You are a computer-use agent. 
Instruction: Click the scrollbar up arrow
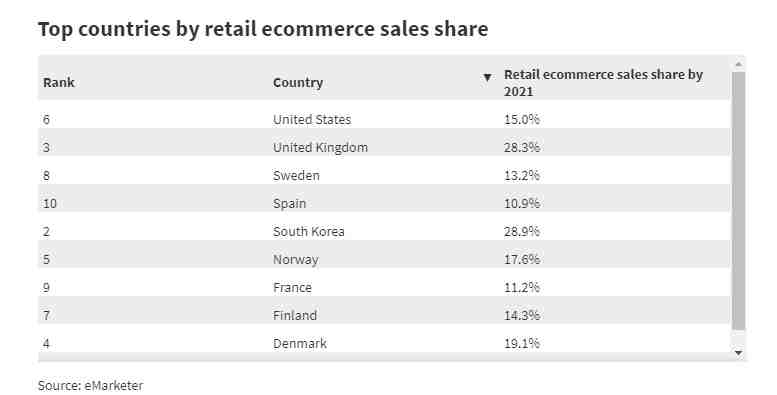click(738, 64)
